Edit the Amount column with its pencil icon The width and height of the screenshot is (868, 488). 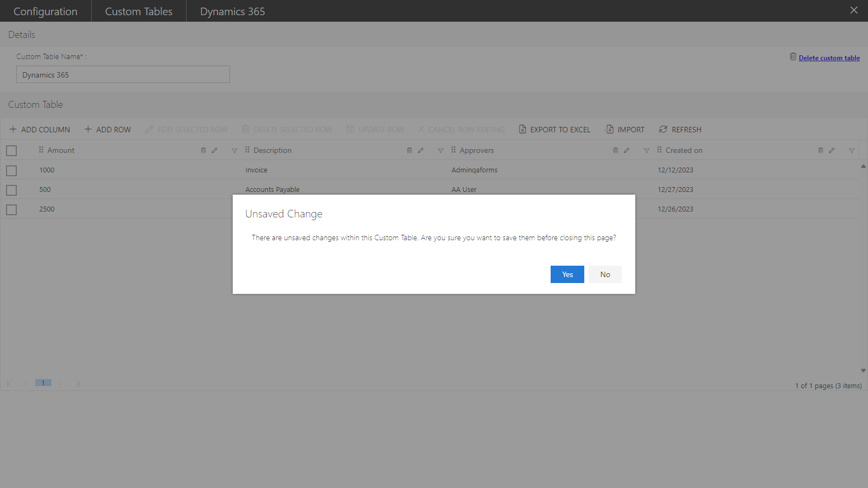[x=215, y=150]
